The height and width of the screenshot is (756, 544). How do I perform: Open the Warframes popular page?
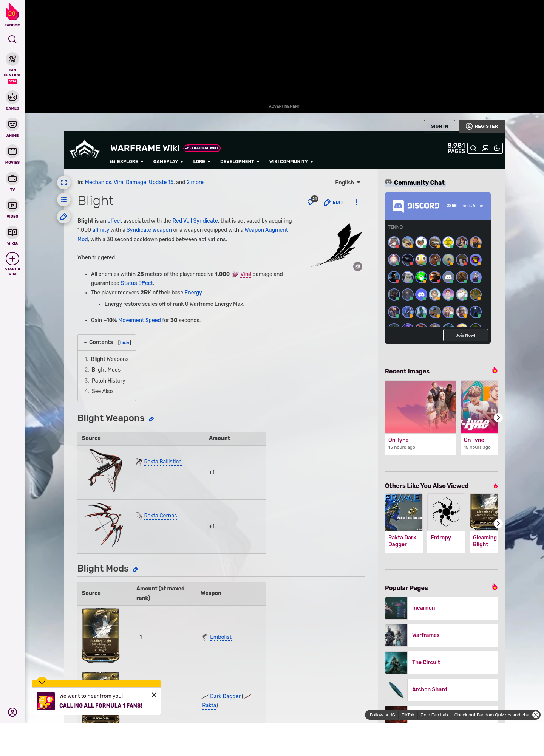pyautogui.click(x=442, y=635)
